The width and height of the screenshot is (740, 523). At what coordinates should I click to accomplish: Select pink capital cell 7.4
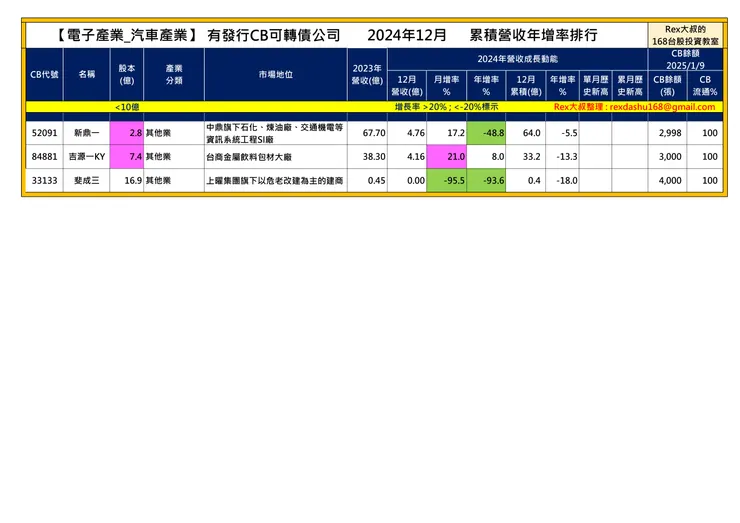point(126,157)
